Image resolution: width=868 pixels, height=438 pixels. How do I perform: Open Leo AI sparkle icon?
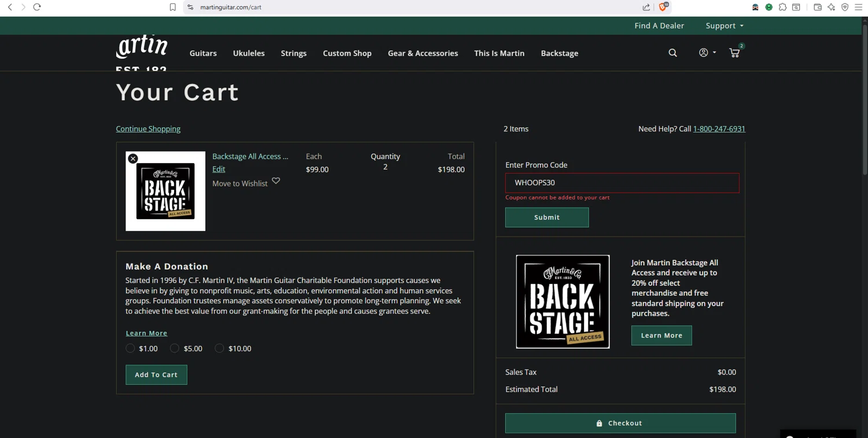(832, 7)
